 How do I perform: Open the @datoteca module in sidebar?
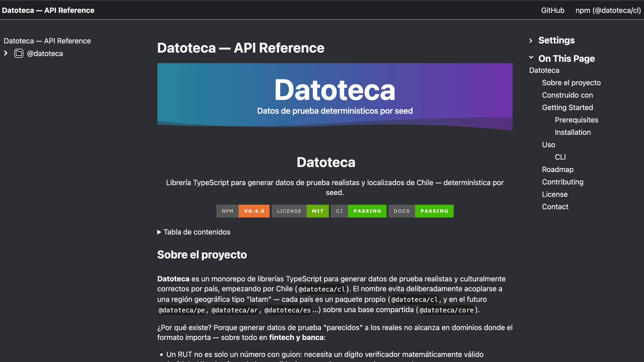45,54
